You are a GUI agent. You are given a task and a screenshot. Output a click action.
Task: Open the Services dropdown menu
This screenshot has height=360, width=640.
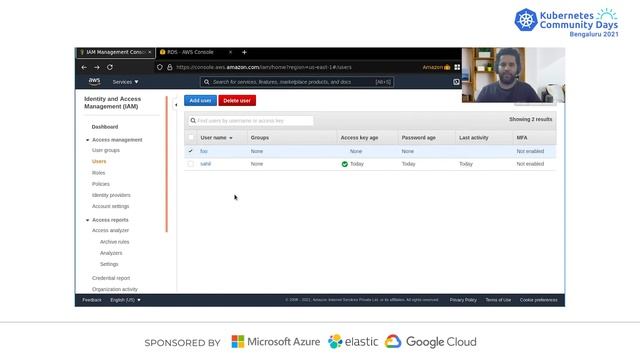[125, 82]
